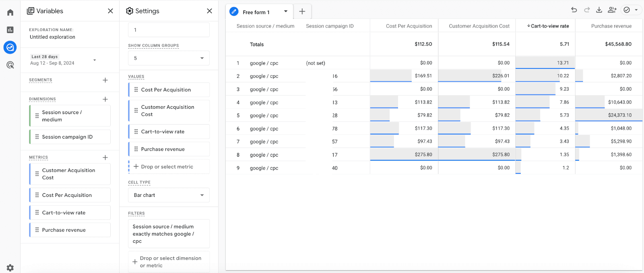Click the $112.50 totals cost cell
The image size is (644, 273).
point(404,44)
